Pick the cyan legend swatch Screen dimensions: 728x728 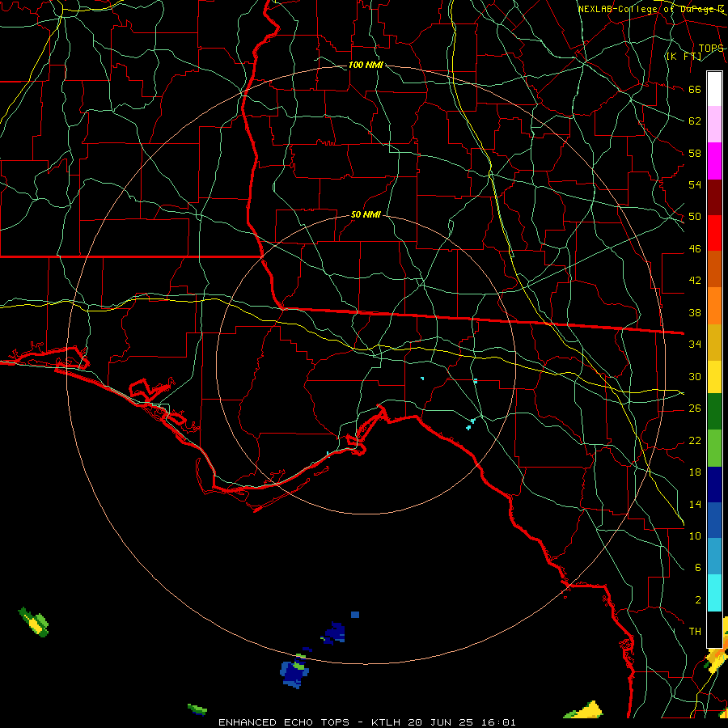[714, 593]
